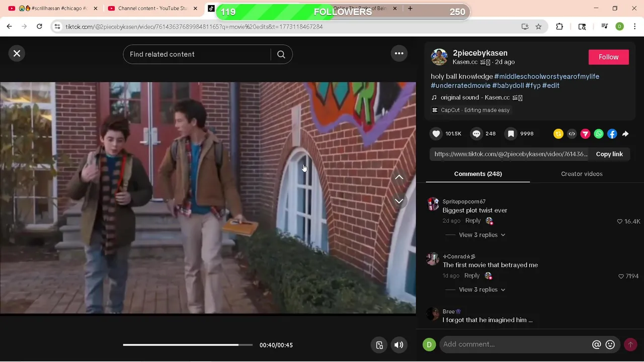Follow 2piecebykasen

pos(608,57)
